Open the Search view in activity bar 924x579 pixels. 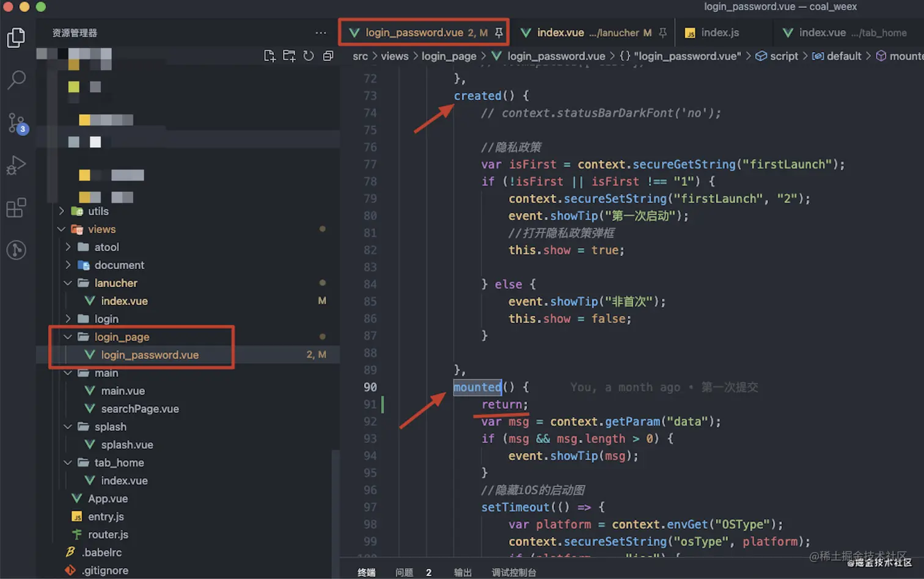coord(16,79)
